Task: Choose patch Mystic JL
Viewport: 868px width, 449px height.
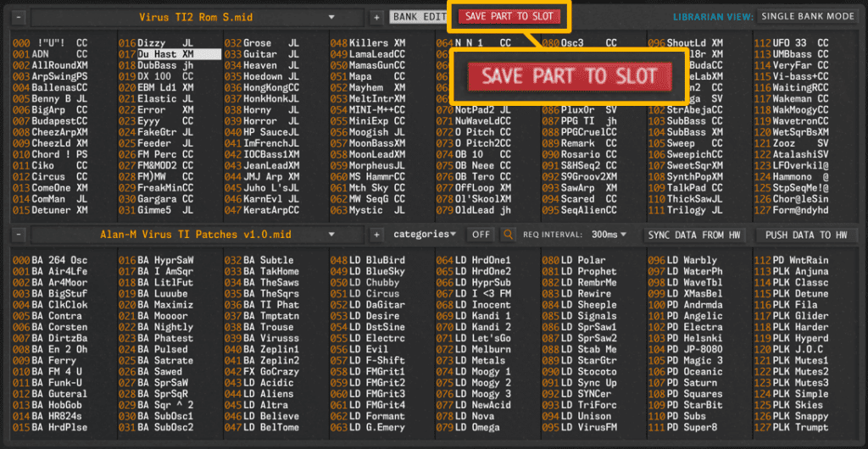Action: [368, 210]
